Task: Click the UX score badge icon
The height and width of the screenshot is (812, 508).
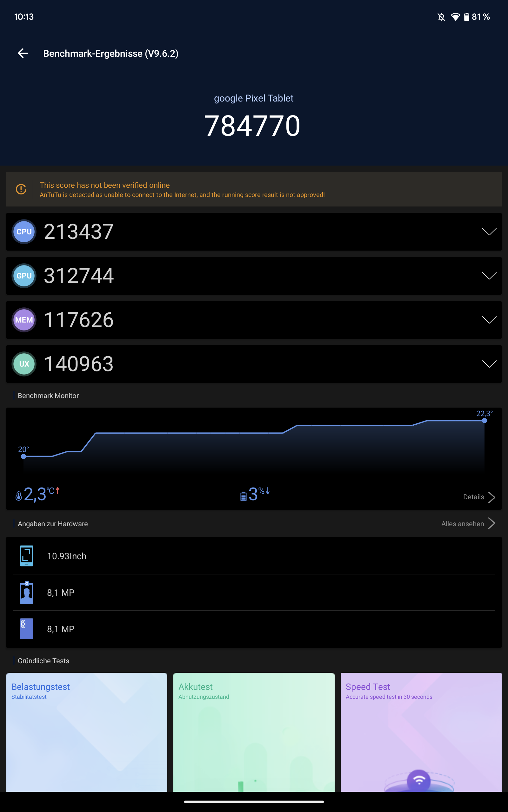Action: pos(24,364)
